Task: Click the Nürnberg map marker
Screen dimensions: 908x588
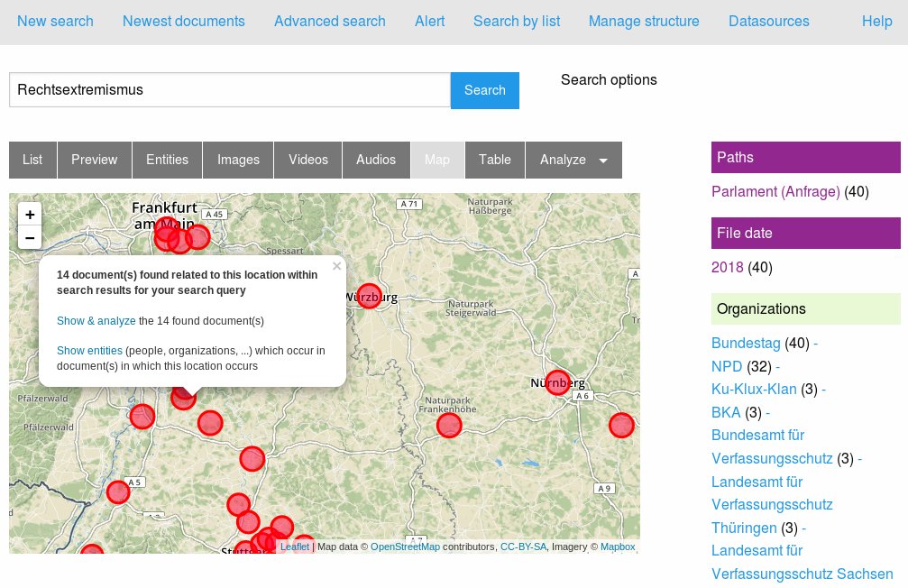Action: pyautogui.click(x=557, y=383)
